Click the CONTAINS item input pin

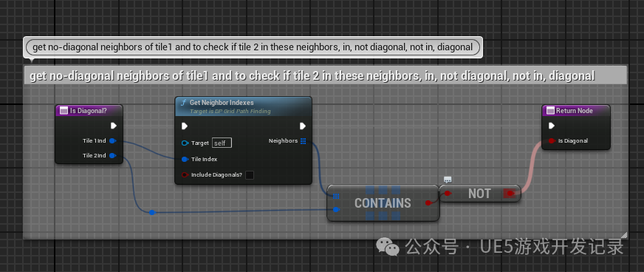click(336, 210)
